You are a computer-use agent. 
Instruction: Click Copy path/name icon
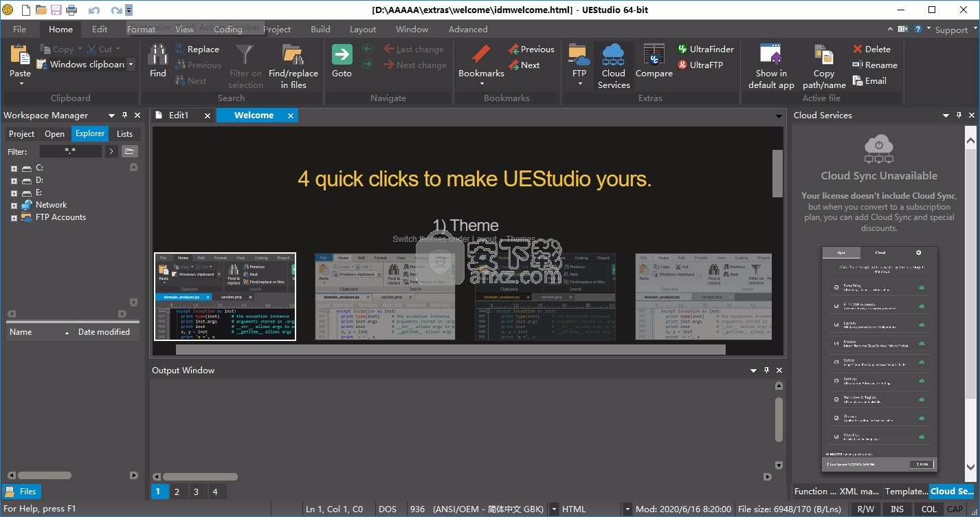click(824, 54)
